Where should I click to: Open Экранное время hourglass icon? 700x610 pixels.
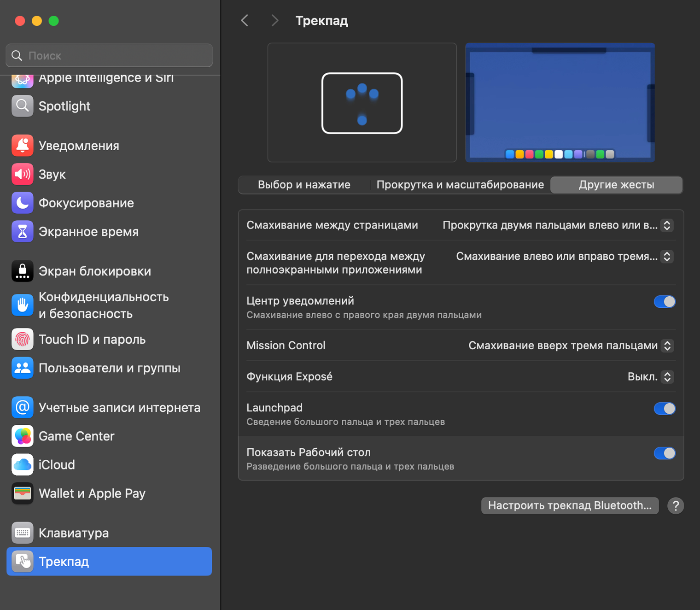22,231
